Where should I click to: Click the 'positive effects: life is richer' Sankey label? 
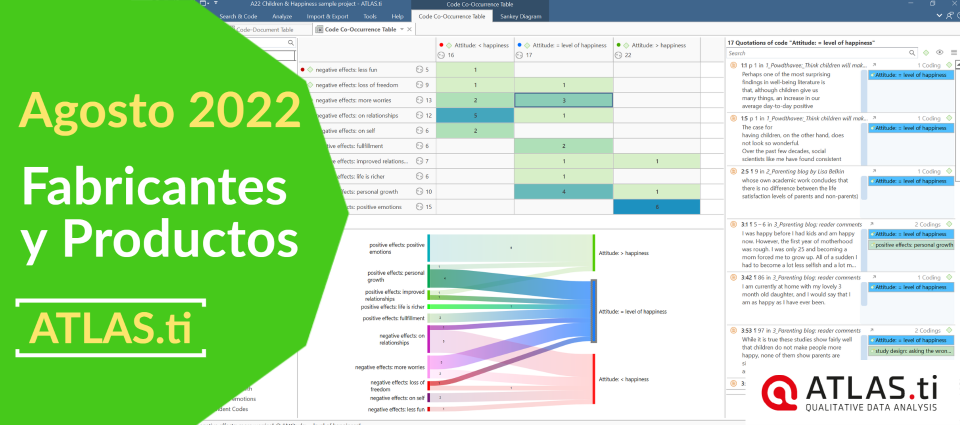[x=392, y=307]
